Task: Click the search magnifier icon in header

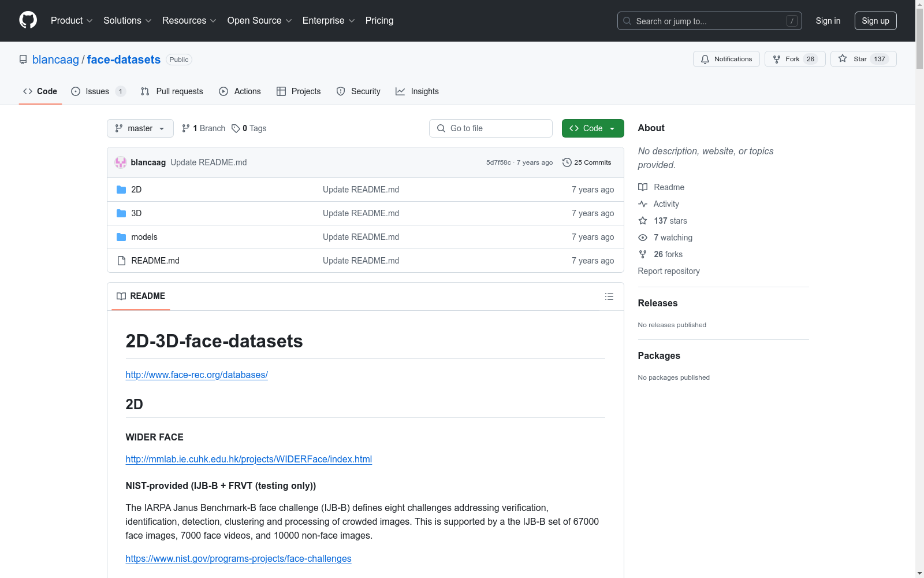Action: click(627, 21)
